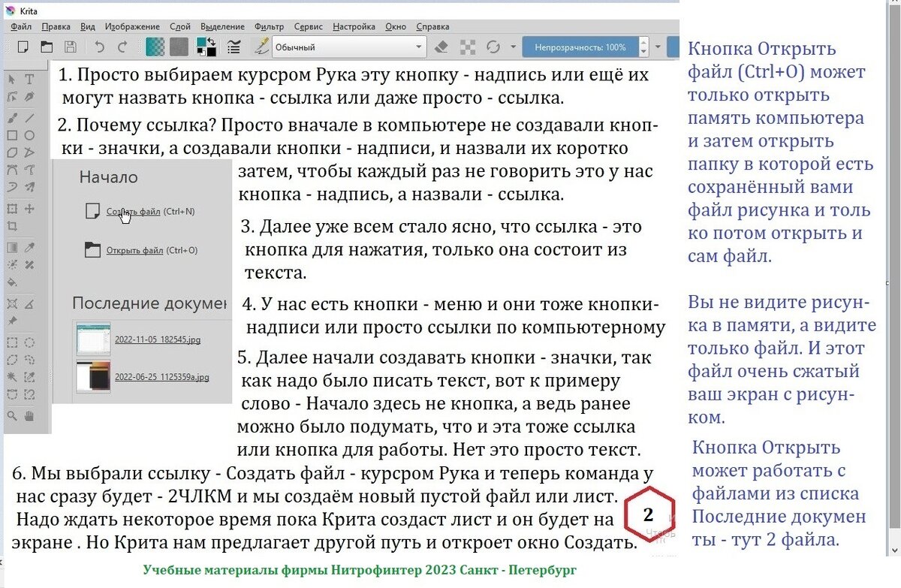Click the Save floppy disk icon
The image size is (901, 588).
pyautogui.click(x=69, y=47)
